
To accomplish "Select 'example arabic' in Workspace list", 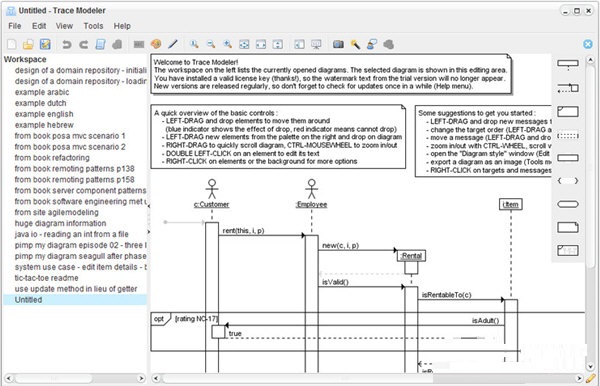I will click(x=42, y=92).
